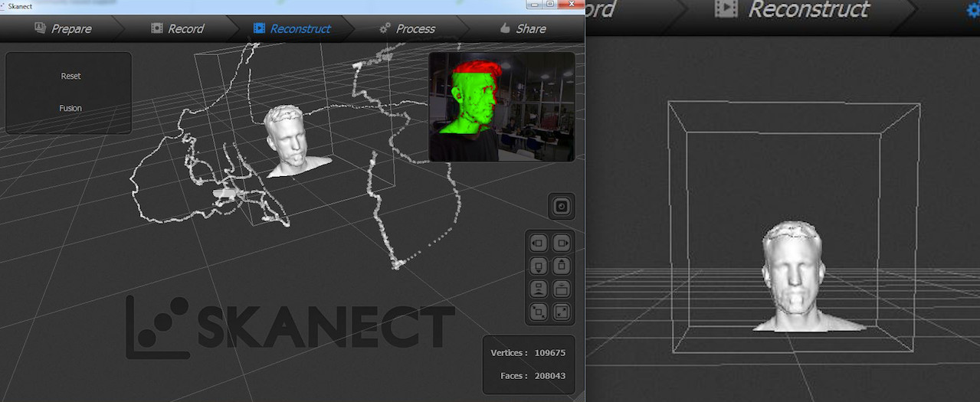Click the color camera preview thumbnail
Screen dimensions: 980x402
pos(502,106)
